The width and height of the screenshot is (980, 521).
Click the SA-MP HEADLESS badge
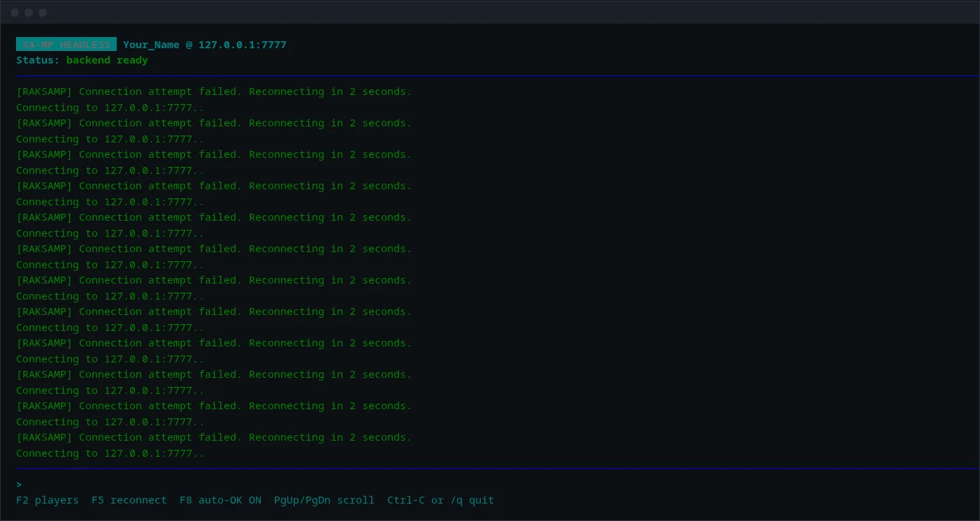pyautogui.click(x=66, y=45)
